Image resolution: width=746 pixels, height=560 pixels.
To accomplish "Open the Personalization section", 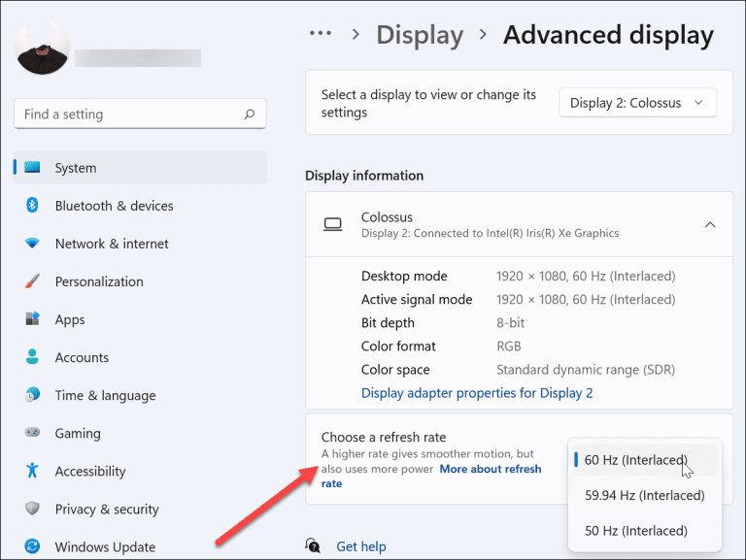I will pyautogui.click(x=140, y=281).
